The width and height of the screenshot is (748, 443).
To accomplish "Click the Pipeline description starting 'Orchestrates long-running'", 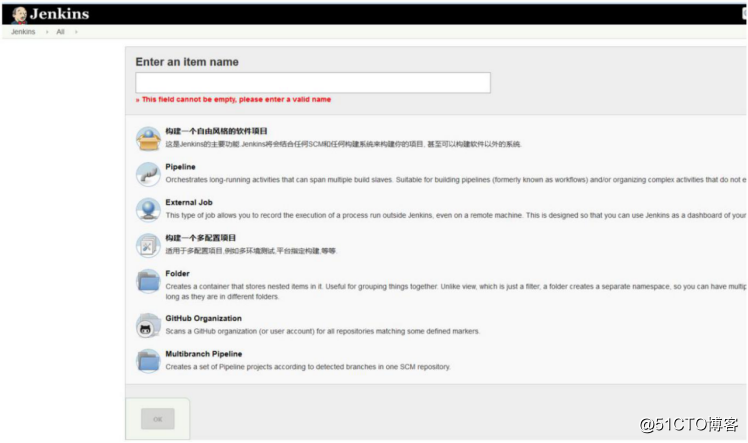I will pyautogui.click(x=456, y=180).
